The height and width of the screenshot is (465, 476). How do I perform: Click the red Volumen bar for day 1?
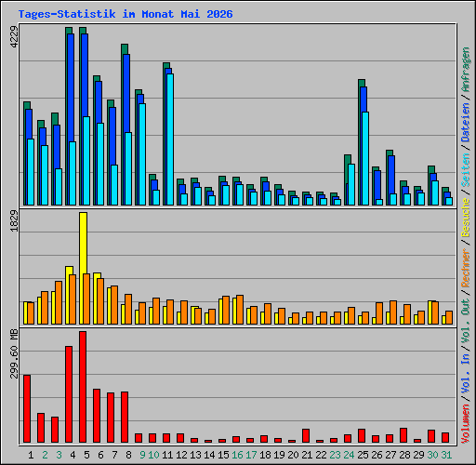[27, 408]
